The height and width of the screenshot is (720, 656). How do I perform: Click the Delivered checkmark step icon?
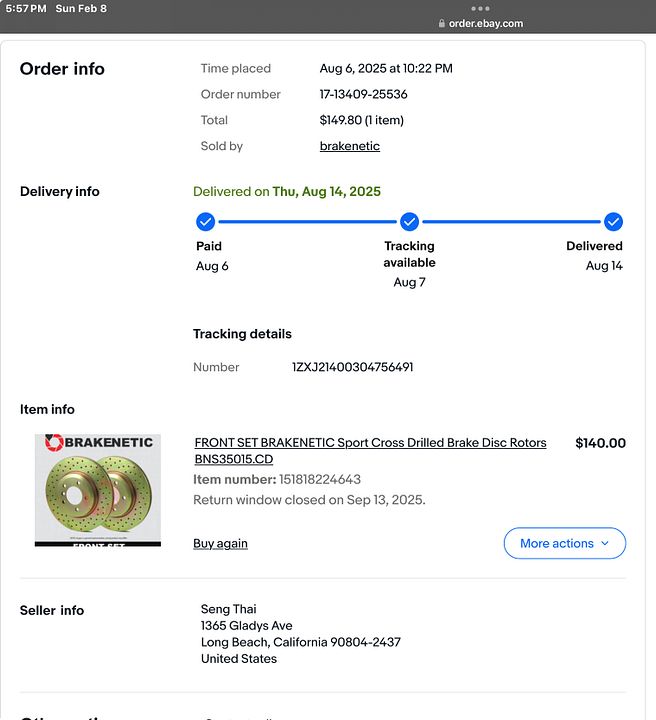tap(613, 222)
